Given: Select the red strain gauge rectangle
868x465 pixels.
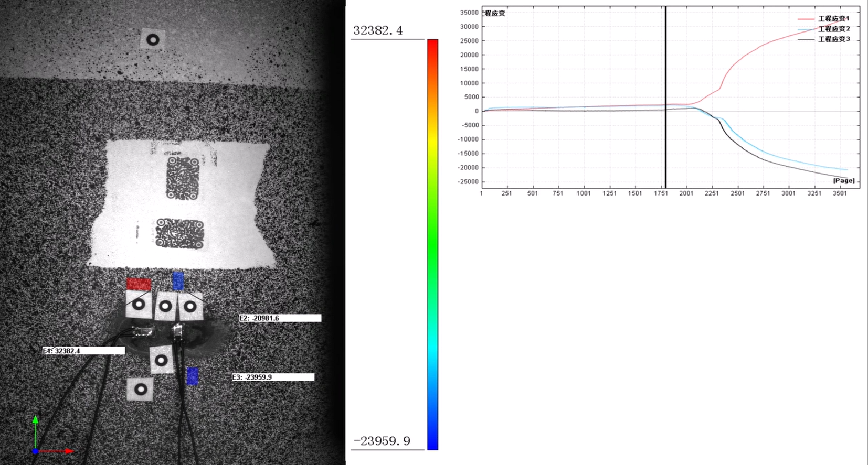Looking at the screenshot, I should coord(139,284).
